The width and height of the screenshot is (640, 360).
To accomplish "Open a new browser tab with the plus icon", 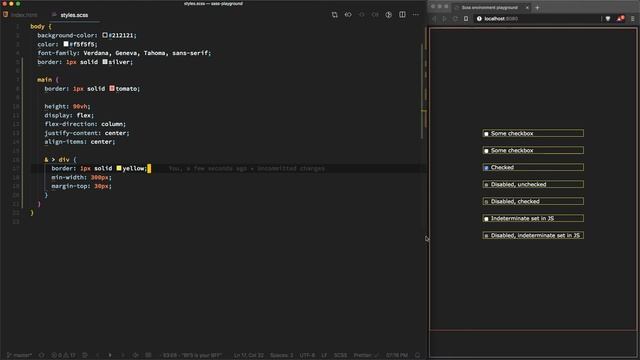I will point(537,7).
